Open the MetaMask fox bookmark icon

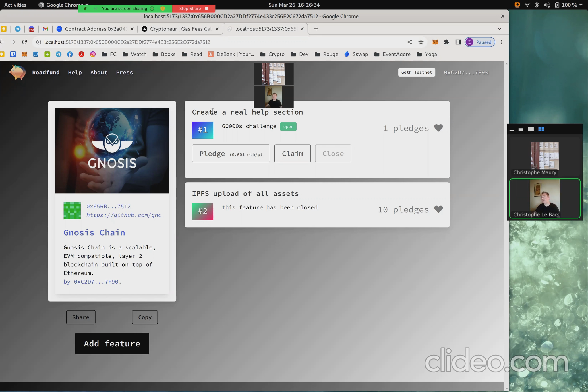pos(24,54)
